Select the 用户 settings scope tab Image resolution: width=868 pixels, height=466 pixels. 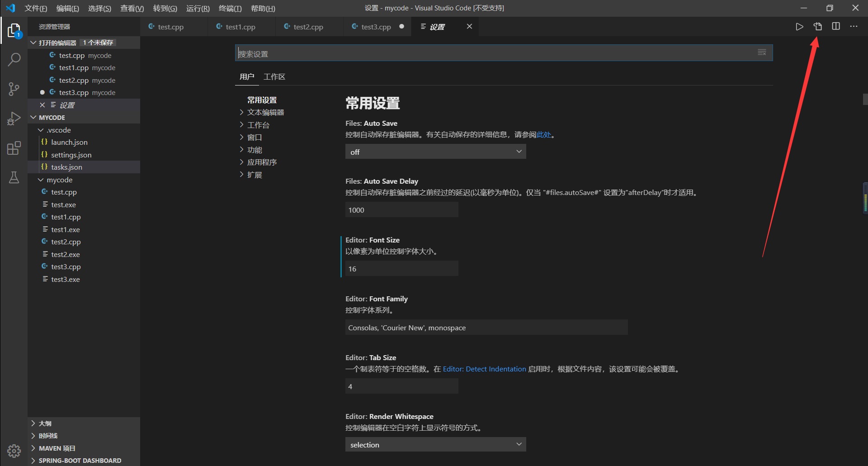(247, 76)
